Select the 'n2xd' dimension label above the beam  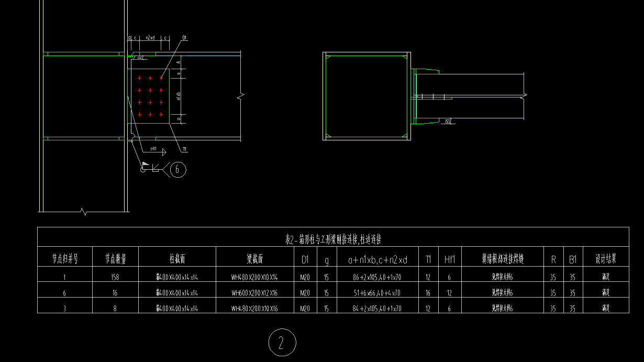(150, 38)
